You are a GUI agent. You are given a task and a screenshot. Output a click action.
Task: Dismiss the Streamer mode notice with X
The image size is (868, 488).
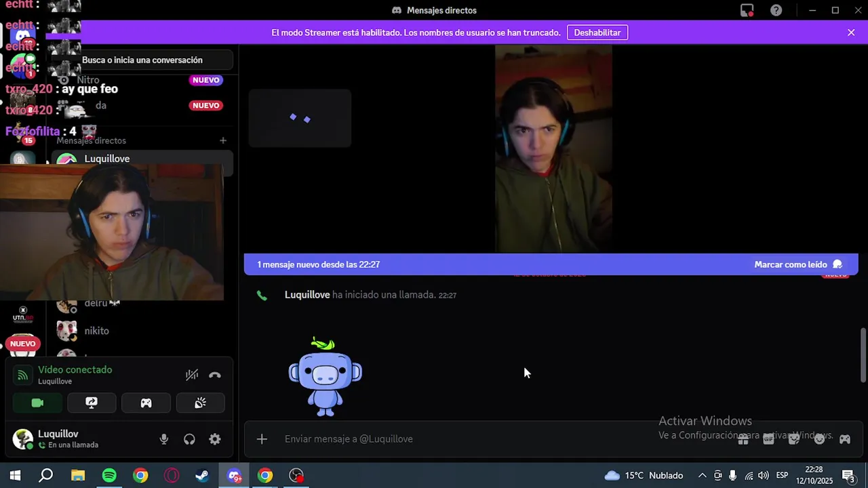851,33
